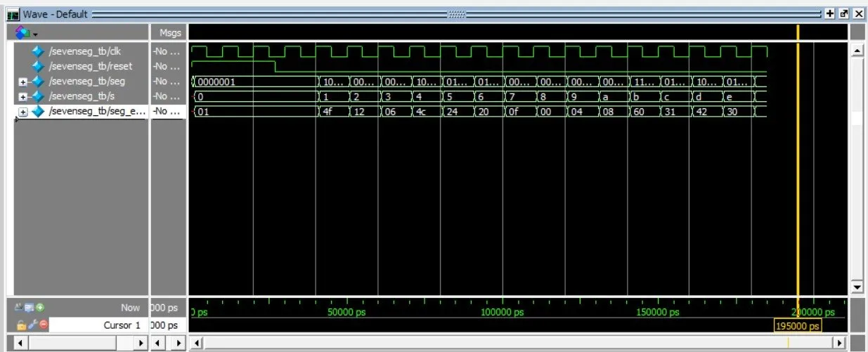Click down arrow of vertical scrollbar
This screenshot has height=352, width=868.
coord(857,287)
